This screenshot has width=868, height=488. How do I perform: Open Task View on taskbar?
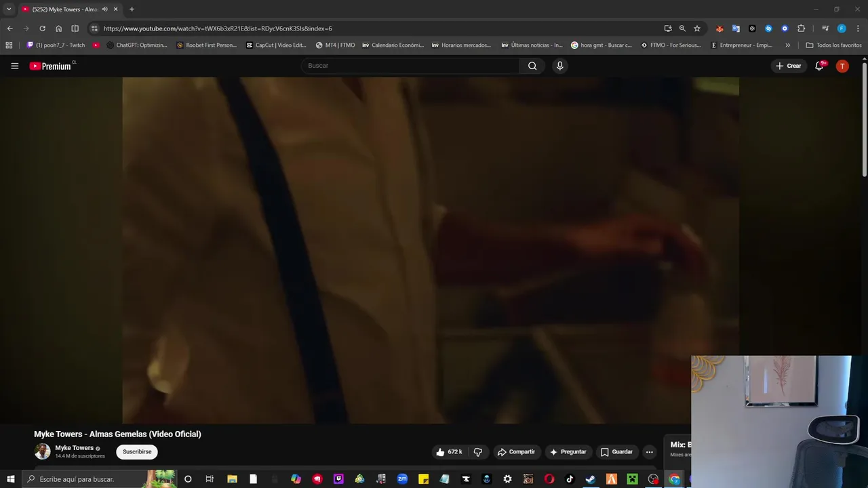click(x=210, y=479)
